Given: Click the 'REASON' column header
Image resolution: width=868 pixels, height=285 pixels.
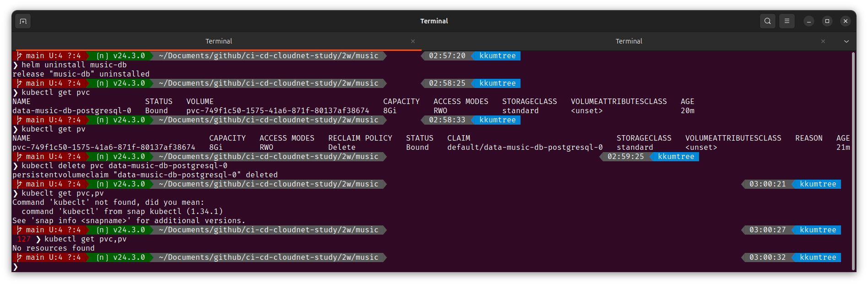Looking at the screenshot, I should pyautogui.click(x=809, y=138).
